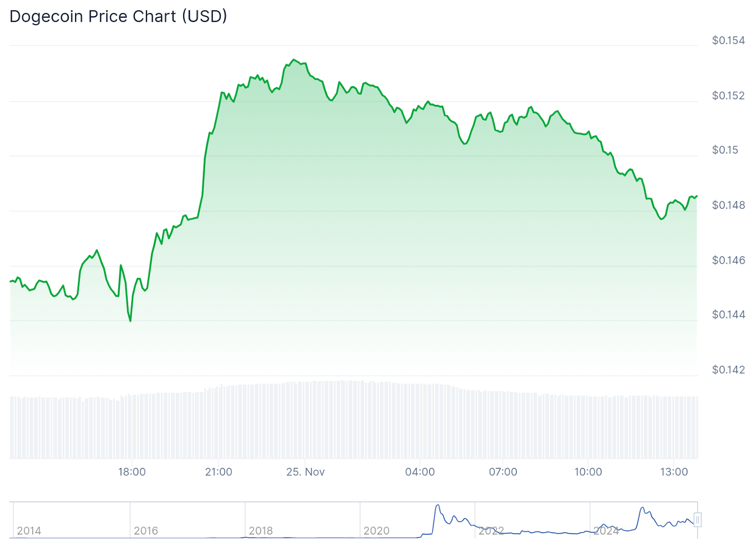Click the 2022 label in the navigator timeline
The image size is (756, 552).
coord(491,531)
